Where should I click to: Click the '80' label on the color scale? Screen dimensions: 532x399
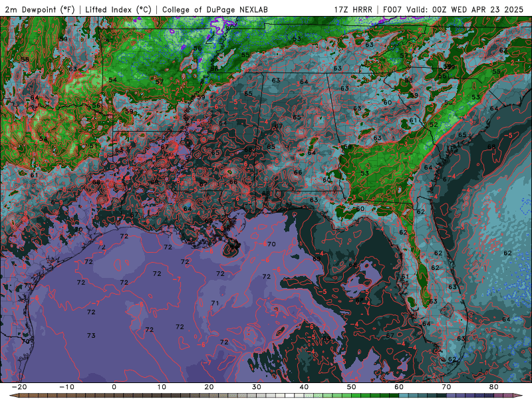point(494,387)
